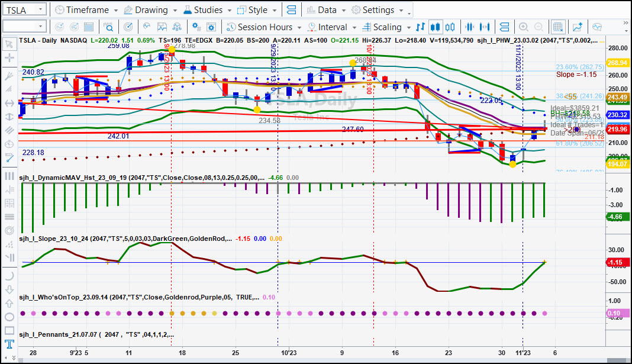Image resolution: width=632 pixels, height=364 pixels.
Task: Click the Scaling button
Action: [x=382, y=27]
